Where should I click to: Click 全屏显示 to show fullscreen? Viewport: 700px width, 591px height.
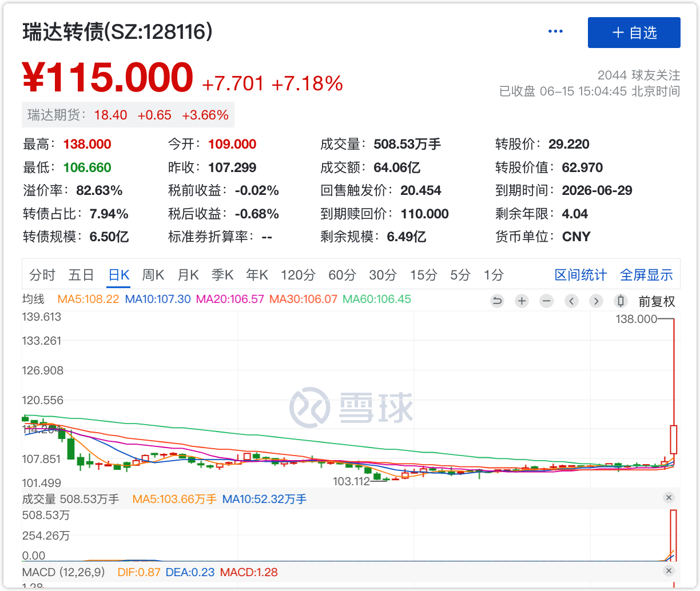click(646, 275)
